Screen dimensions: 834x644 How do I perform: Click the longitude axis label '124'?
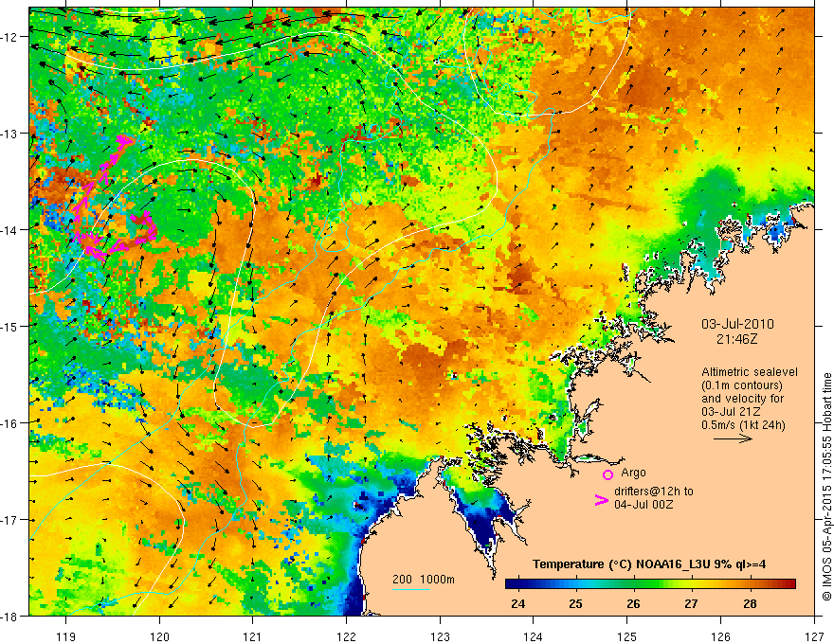coord(534,636)
